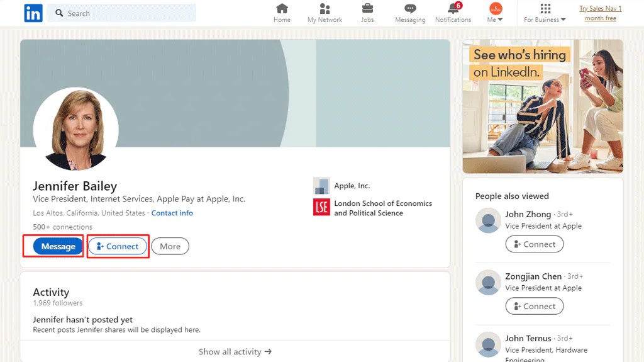
Task: Click the See who's hiring ad banner
Action: click(x=543, y=106)
